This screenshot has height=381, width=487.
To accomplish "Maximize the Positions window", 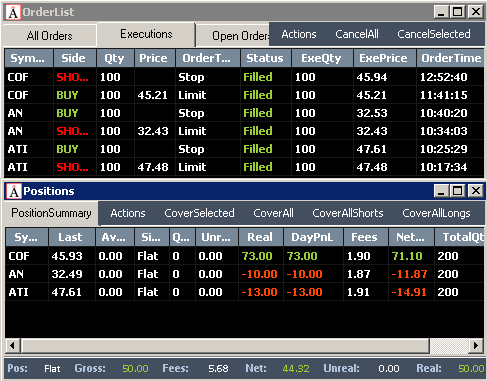I will click(x=458, y=191).
